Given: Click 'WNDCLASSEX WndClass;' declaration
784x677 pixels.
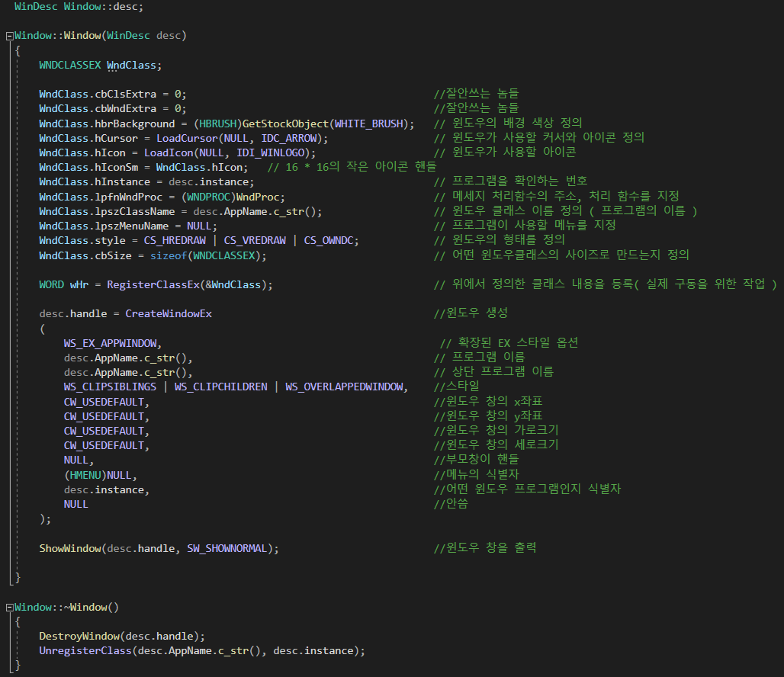Looking at the screenshot, I should [x=101, y=65].
